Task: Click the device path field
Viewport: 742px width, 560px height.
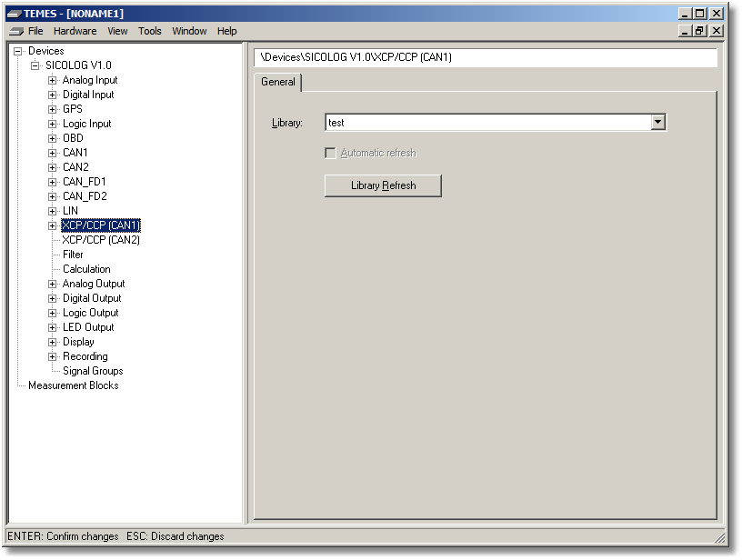Action: [486, 57]
